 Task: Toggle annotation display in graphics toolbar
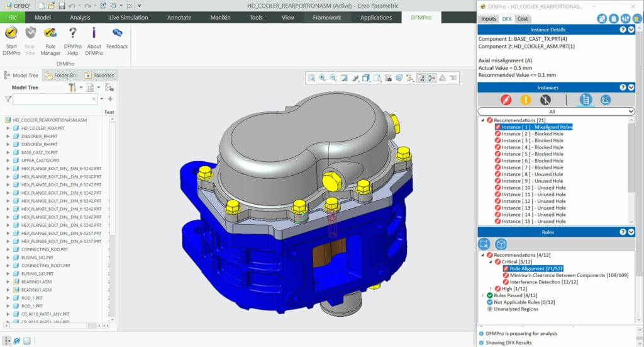coord(421,77)
